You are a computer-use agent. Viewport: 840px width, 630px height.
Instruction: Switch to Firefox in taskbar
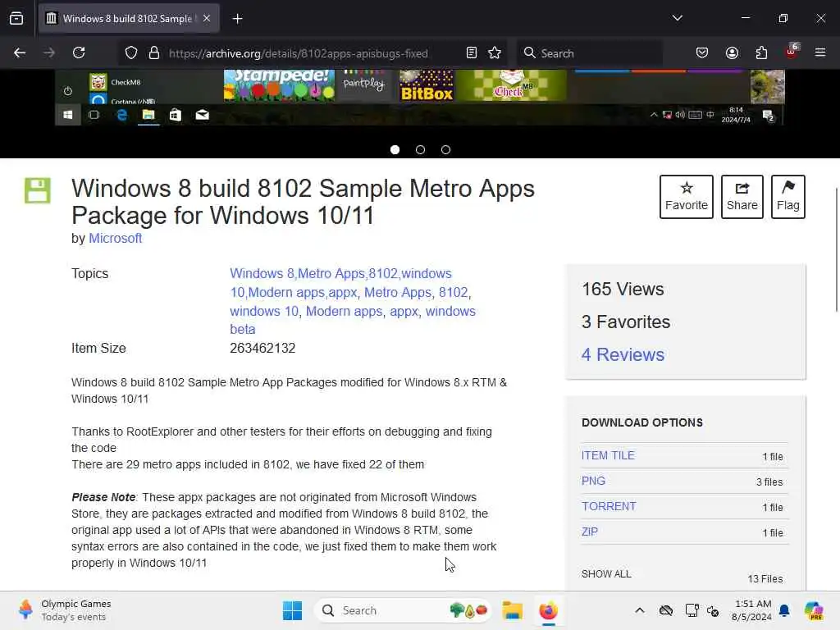[x=548, y=610]
